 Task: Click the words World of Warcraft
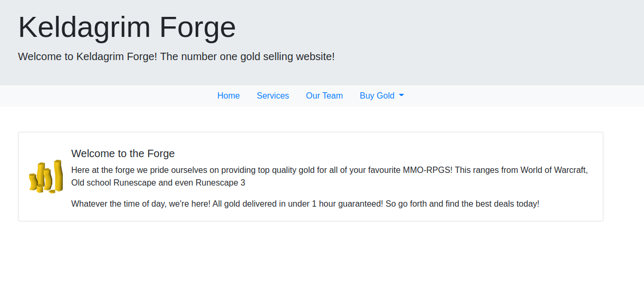pyautogui.click(x=554, y=170)
